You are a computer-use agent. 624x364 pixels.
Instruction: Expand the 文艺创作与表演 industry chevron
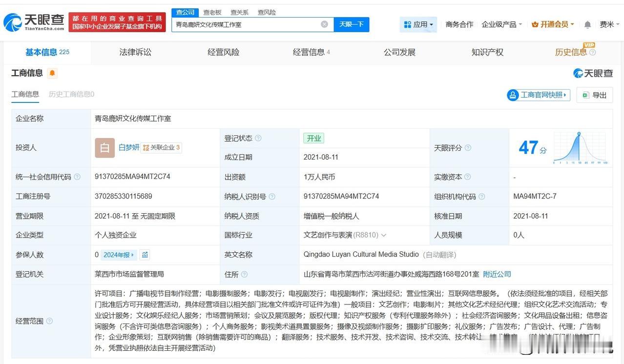384,235
